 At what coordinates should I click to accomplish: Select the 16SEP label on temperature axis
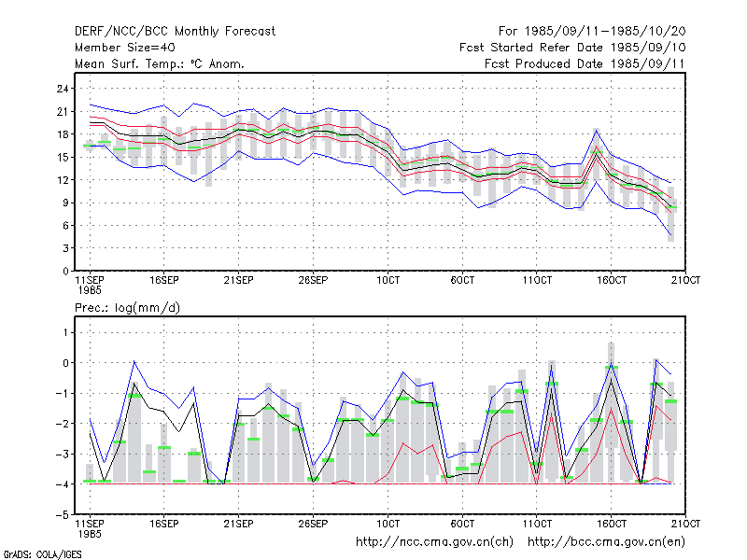(x=164, y=280)
